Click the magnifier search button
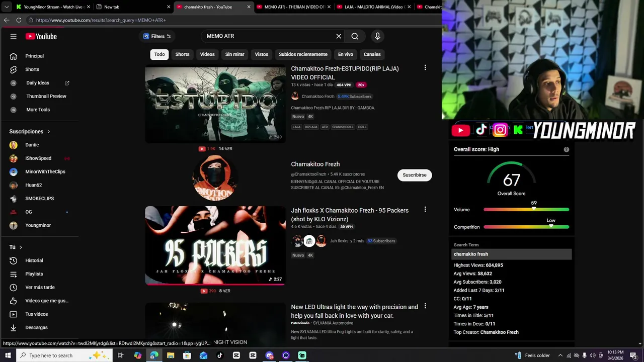 (355, 36)
